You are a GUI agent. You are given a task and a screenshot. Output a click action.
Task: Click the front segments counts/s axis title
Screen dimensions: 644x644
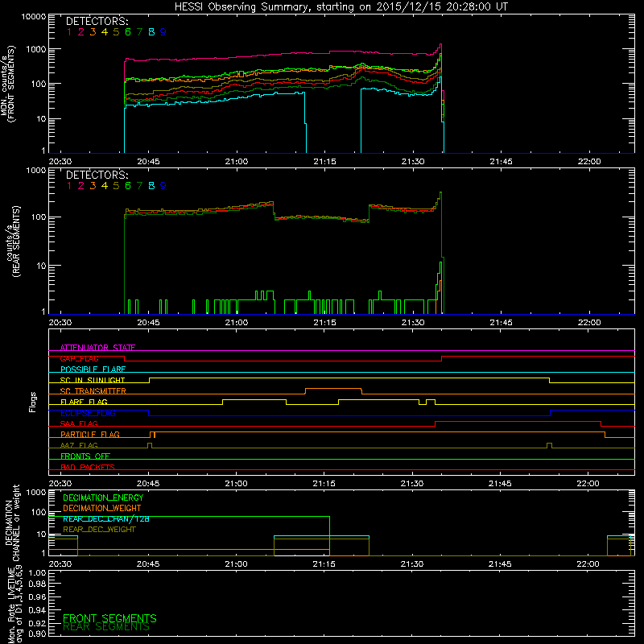pyautogui.click(x=8, y=85)
